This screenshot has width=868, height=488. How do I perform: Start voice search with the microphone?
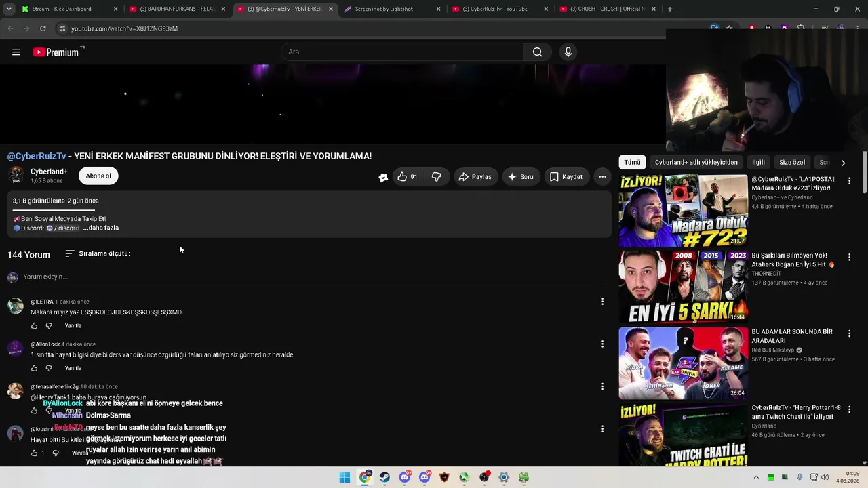click(x=568, y=52)
